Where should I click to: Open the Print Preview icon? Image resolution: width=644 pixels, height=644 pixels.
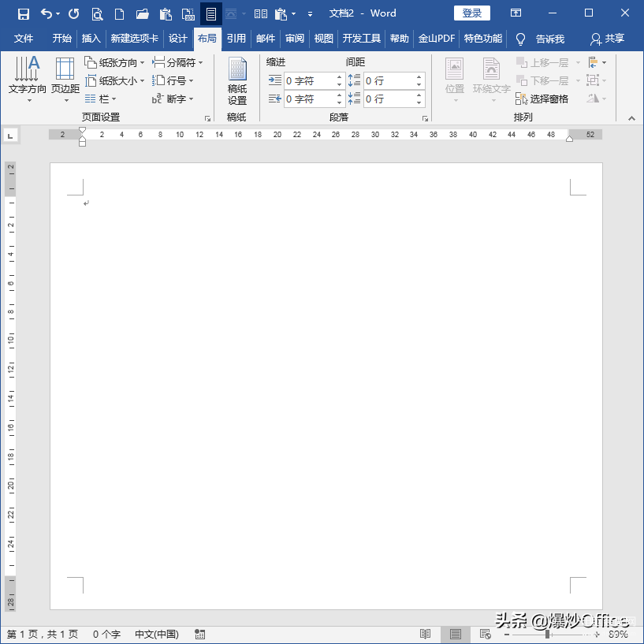click(x=97, y=14)
